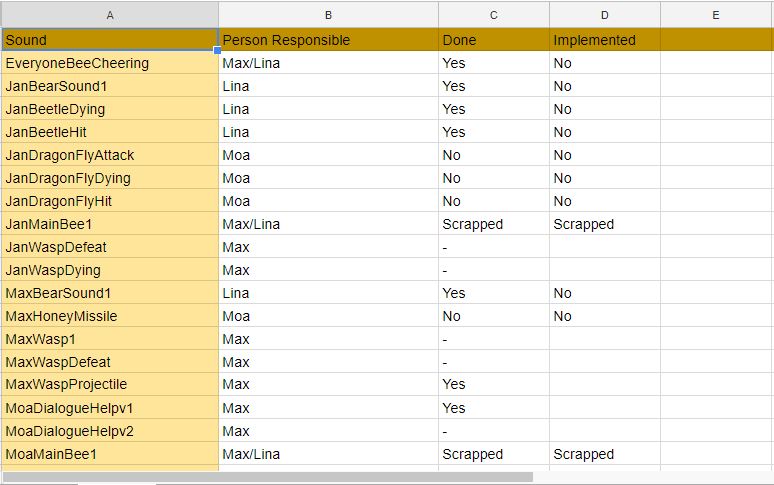Click Implemented cell for MoaMainBee1 row
This screenshot has height=485, width=774.
tap(604, 454)
